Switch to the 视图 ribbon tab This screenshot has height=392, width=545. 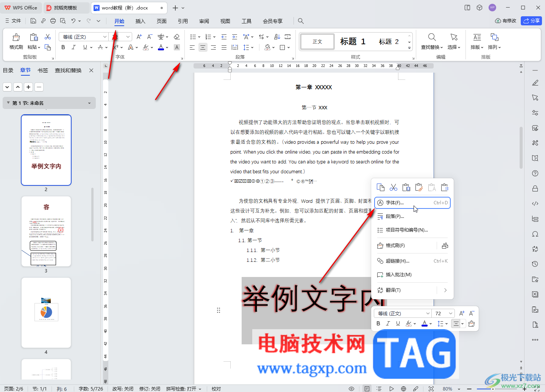(x=225, y=21)
